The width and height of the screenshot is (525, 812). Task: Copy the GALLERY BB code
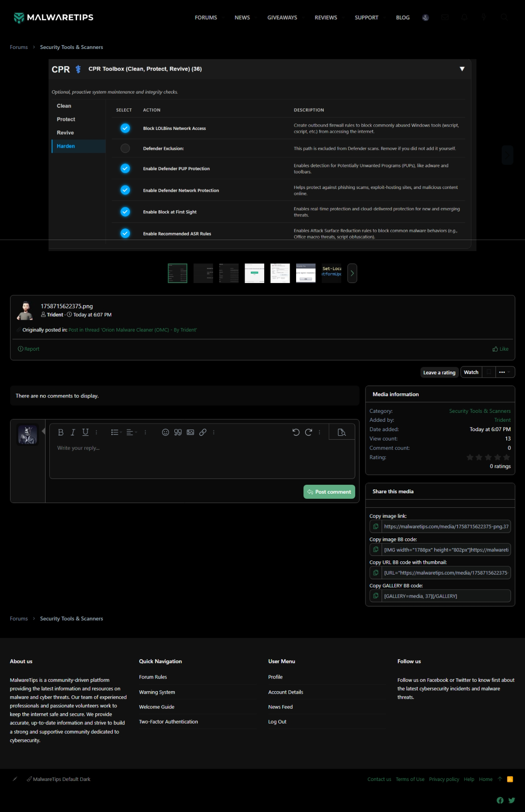(376, 596)
